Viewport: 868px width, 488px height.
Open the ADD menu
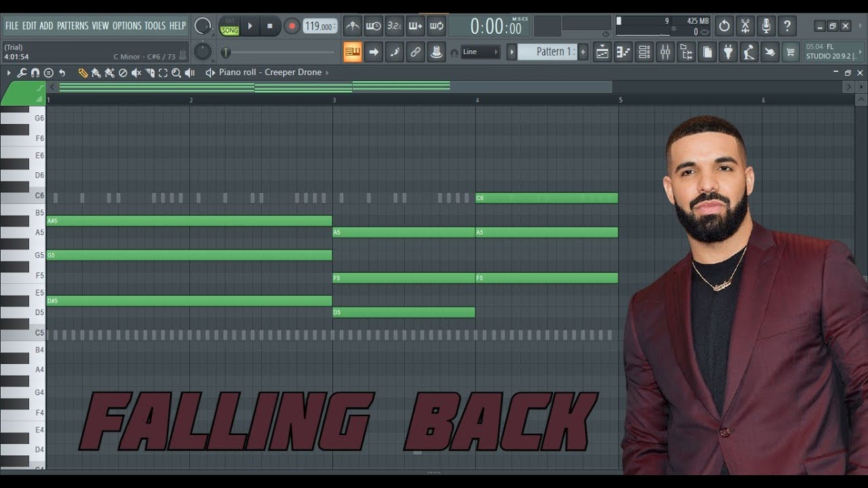coord(46,26)
